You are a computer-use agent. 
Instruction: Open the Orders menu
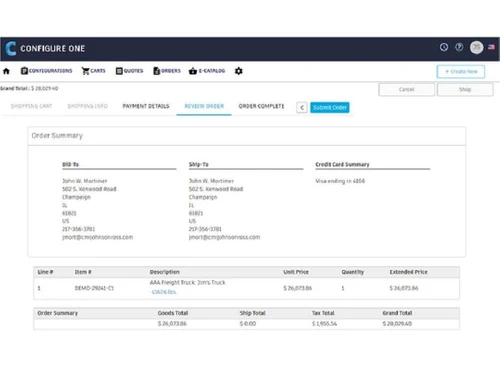[167, 71]
